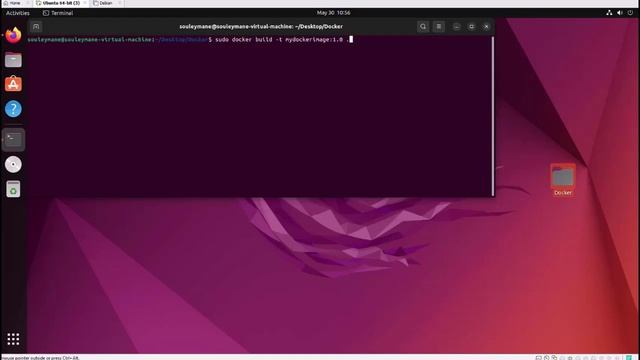Open the Files manager in dock

13,60
